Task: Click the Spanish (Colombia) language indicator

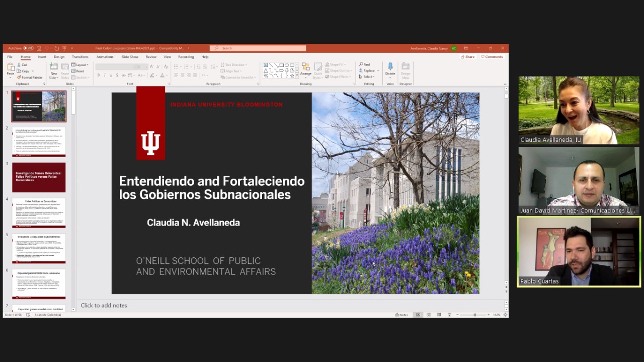Action: [48, 315]
